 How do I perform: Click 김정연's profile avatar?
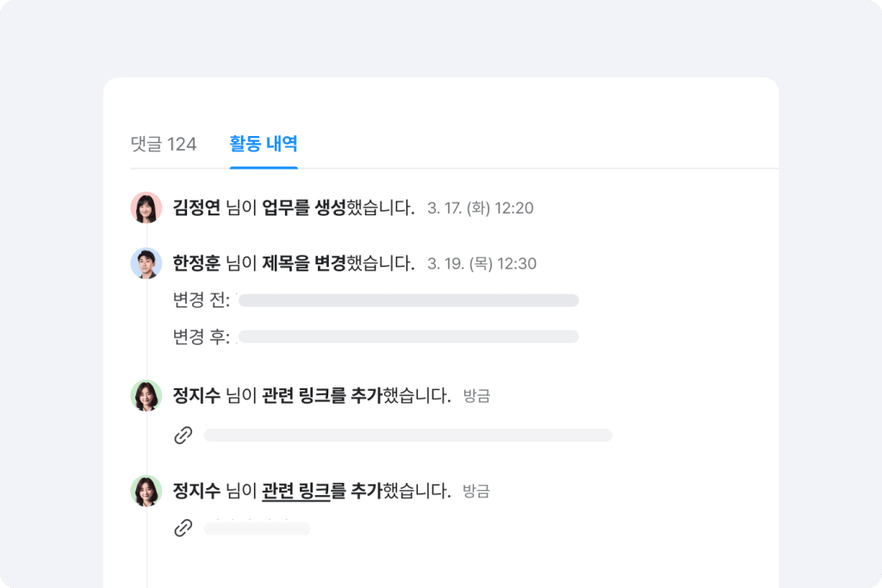point(146,207)
